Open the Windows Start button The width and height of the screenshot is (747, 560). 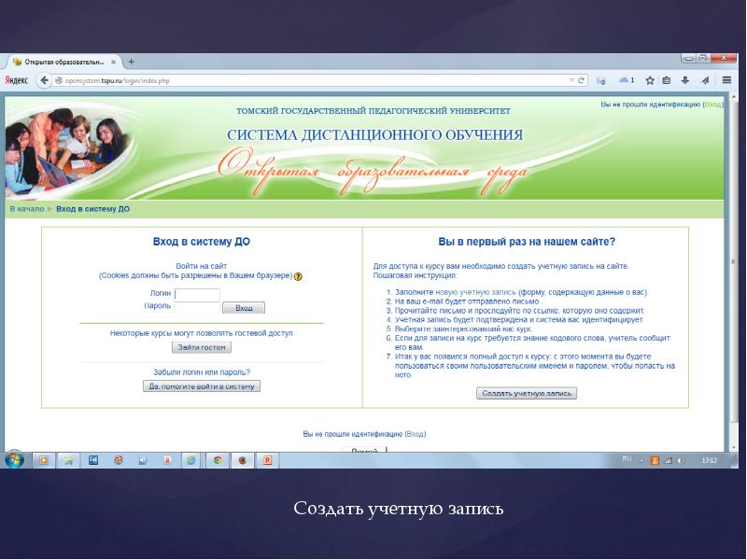point(15,459)
